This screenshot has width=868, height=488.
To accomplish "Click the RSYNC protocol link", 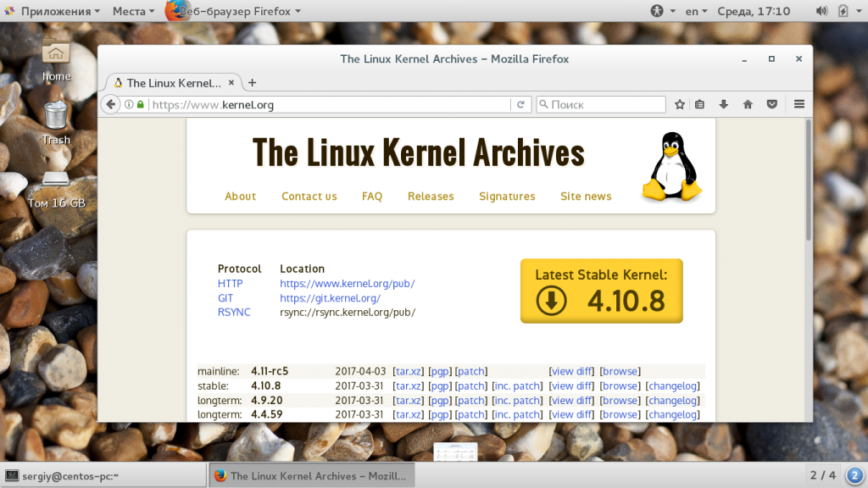I will [234, 312].
